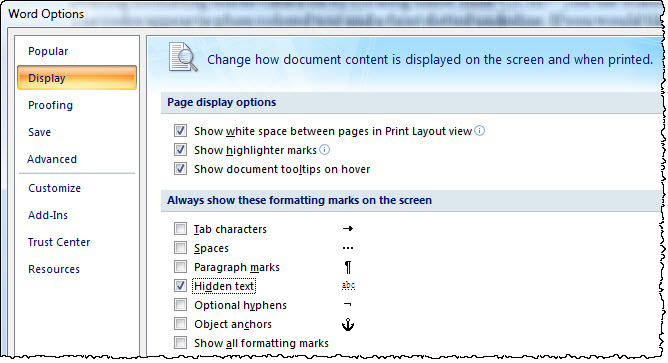Click Always show these formatting marks heading

tap(299, 200)
